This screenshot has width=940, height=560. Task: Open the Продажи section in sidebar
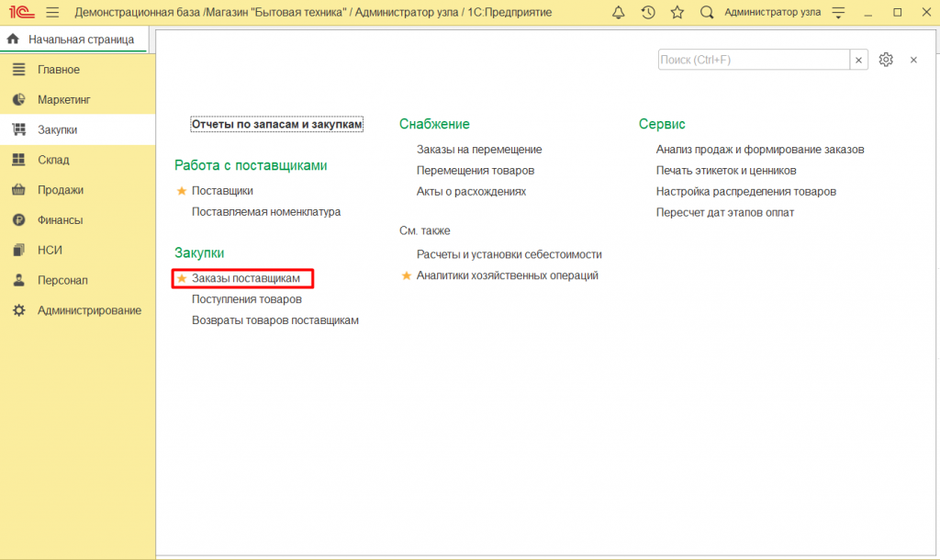pos(61,190)
